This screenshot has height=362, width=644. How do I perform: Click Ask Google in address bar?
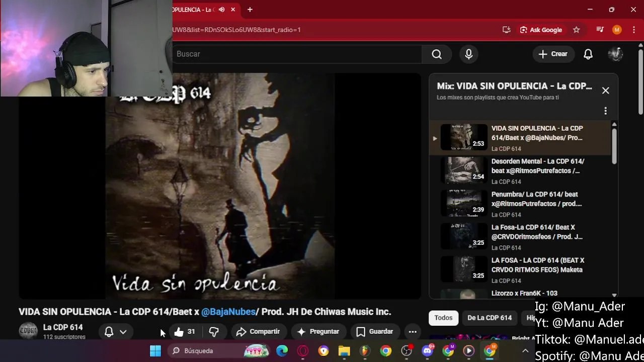(x=541, y=30)
